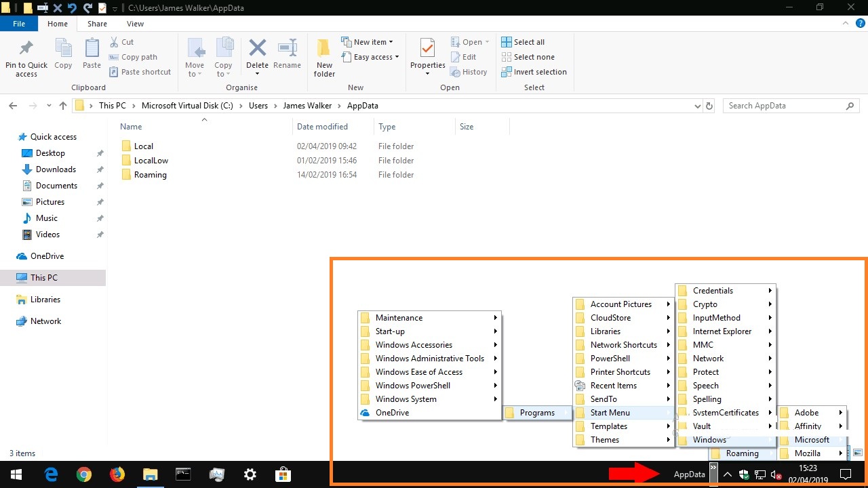
Task: Open the File menu tab
Action: point(19,24)
